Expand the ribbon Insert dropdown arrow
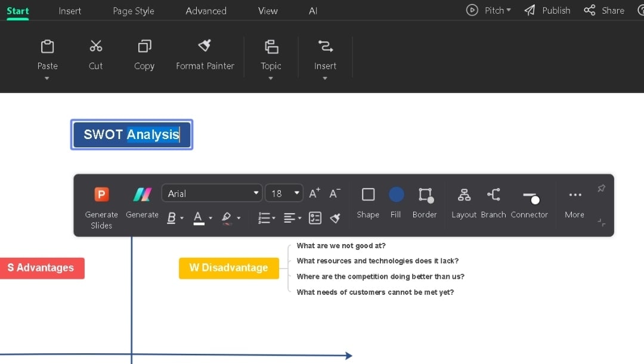This screenshot has width=644, height=364. pyautogui.click(x=325, y=78)
